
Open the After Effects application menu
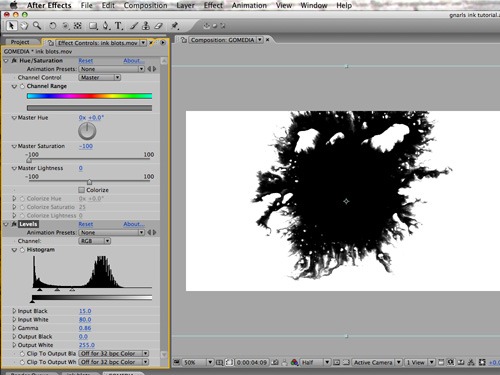pyautogui.click(x=49, y=5)
